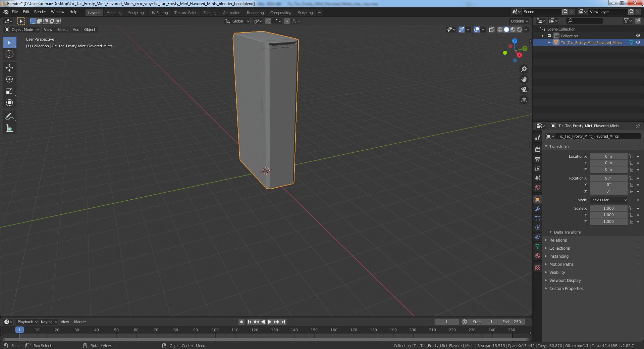Hide Collection with its eye icon
The width and height of the screenshot is (644, 349).
coord(638,36)
